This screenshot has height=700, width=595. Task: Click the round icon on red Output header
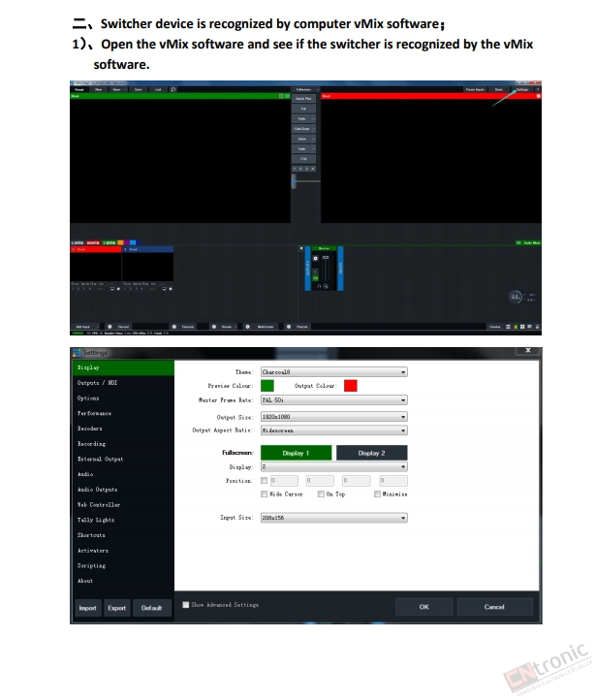(539, 96)
